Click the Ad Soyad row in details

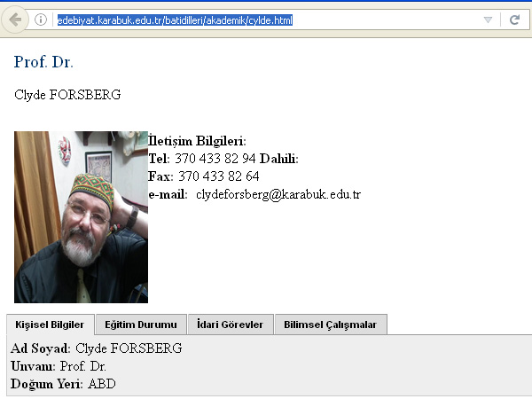(96, 348)
